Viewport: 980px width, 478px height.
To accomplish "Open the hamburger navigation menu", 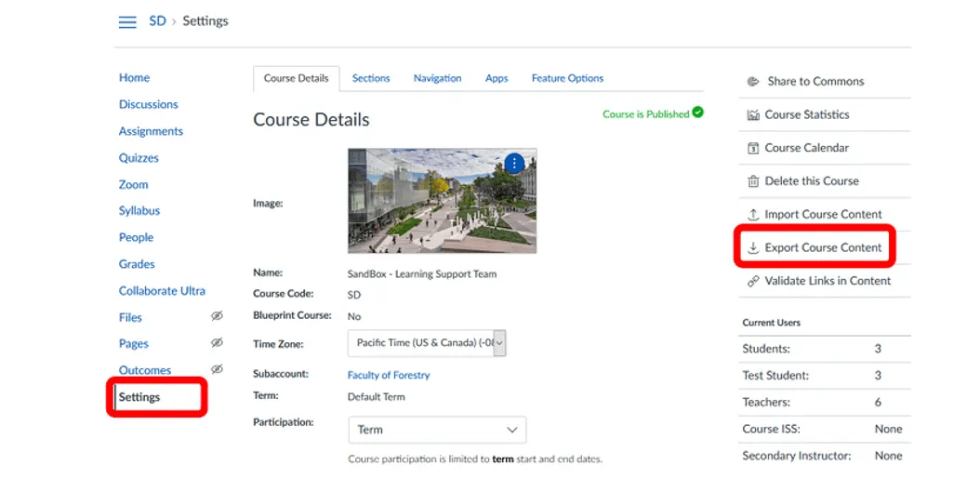I will coord(127,22).
